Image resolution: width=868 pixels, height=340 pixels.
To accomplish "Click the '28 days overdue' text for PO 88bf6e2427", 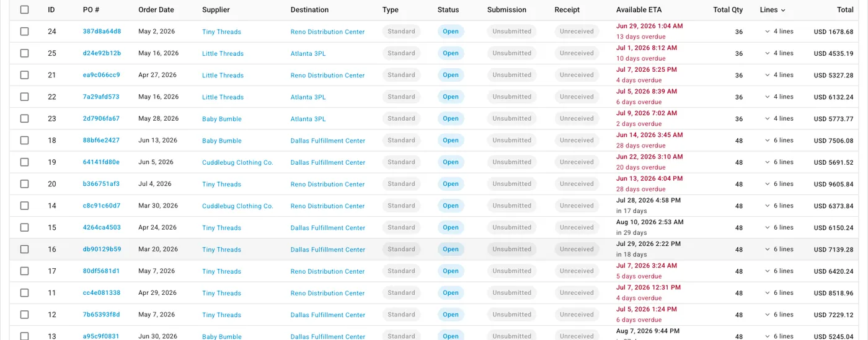I will [x=640, y=146].
